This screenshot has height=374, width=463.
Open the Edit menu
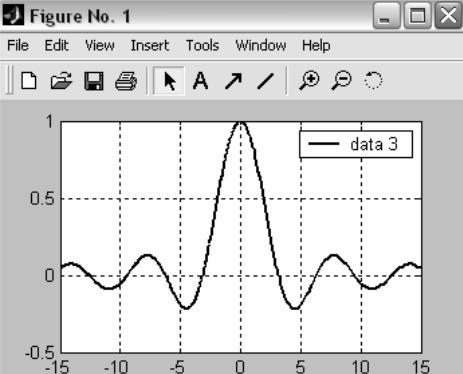tap(57, 45)
